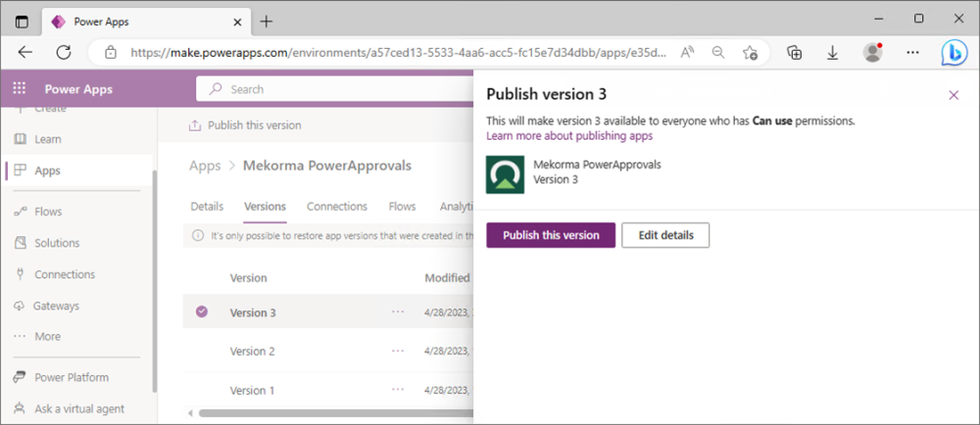Viewport: 980px width, 425px height.
Task: Select the Version 2 row
Action: 328,351
